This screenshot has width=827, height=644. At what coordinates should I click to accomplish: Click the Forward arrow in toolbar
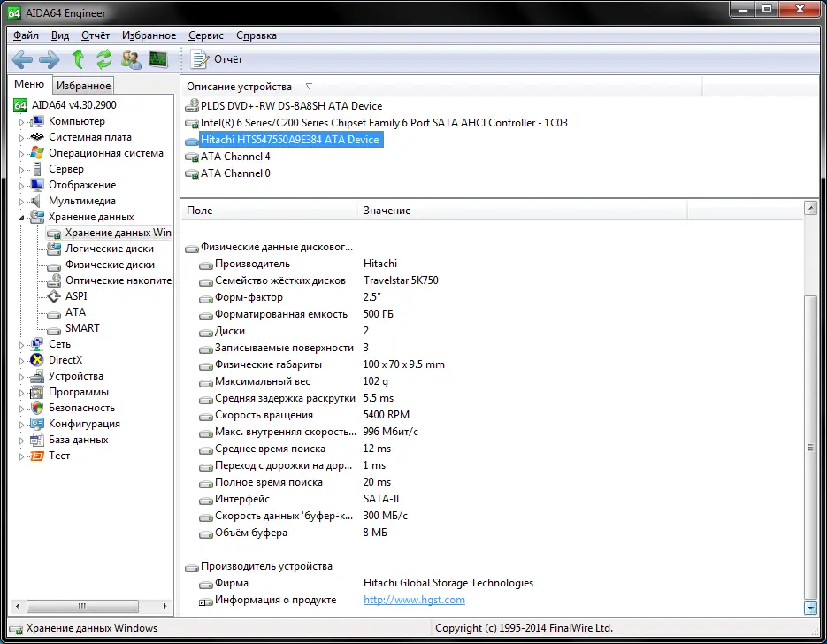(50, 59)
